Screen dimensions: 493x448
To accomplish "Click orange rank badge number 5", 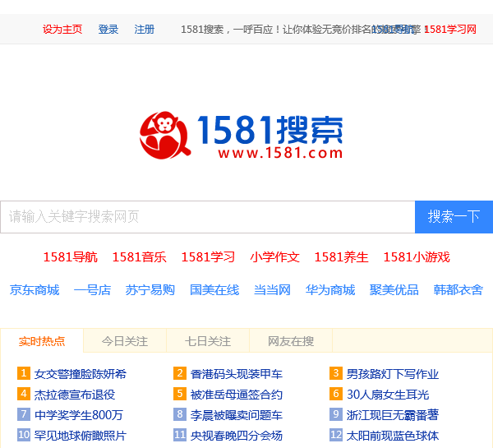I will click(x=180, y=394).
